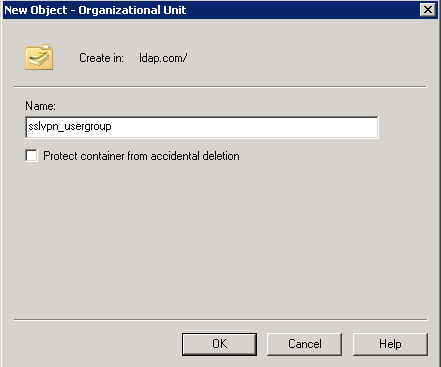Click the Name: label

pos(40,106)
